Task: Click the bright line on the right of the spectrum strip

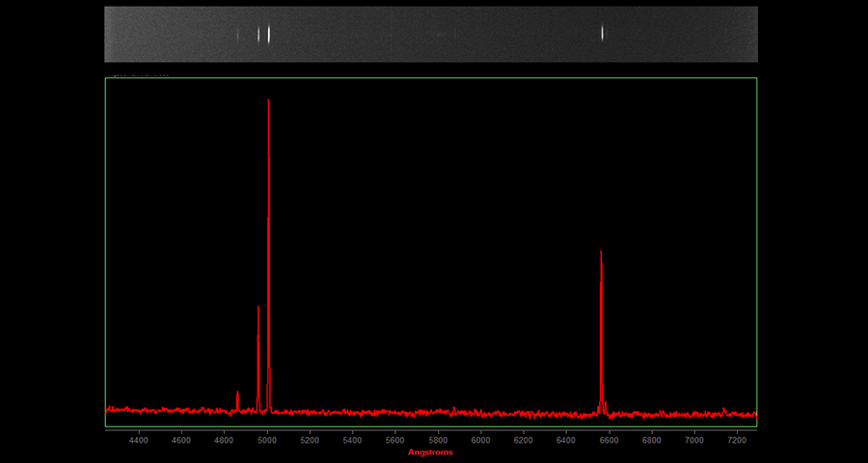Action: coord(603,33)
